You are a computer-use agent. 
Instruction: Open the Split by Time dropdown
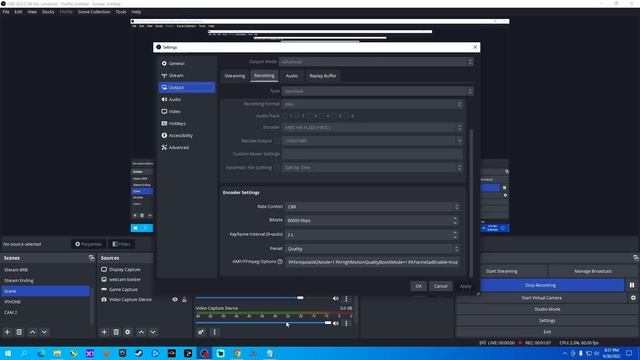373,168
